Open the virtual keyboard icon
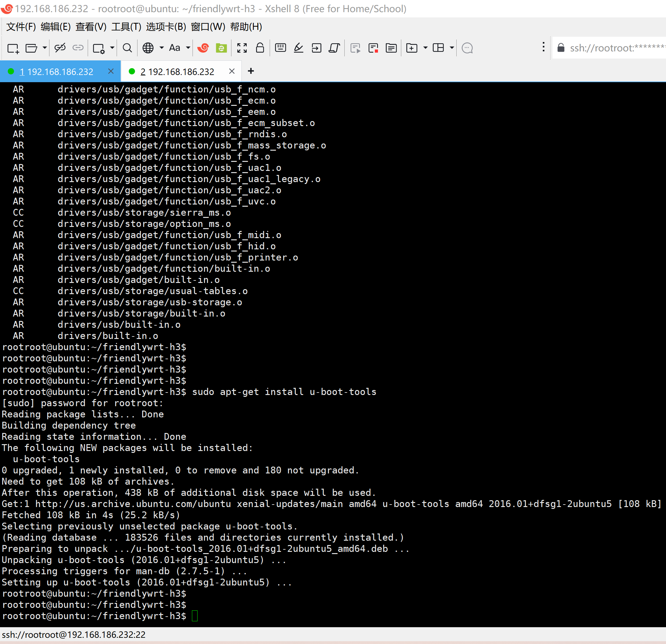This screenshot has width=666, height=644. point(280,48)
